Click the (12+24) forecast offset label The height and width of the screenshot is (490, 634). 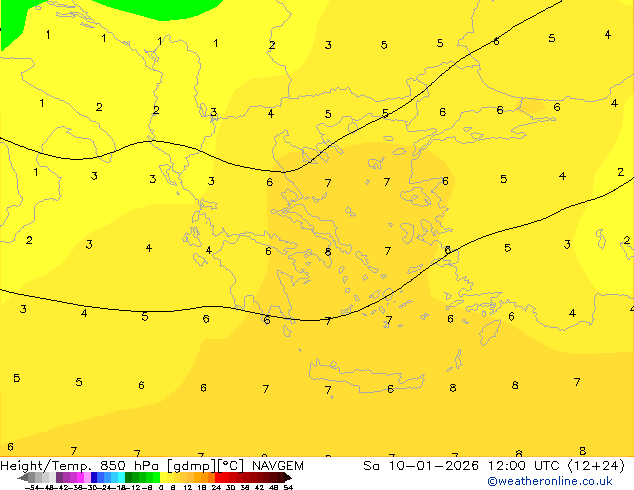pos(596,466)
